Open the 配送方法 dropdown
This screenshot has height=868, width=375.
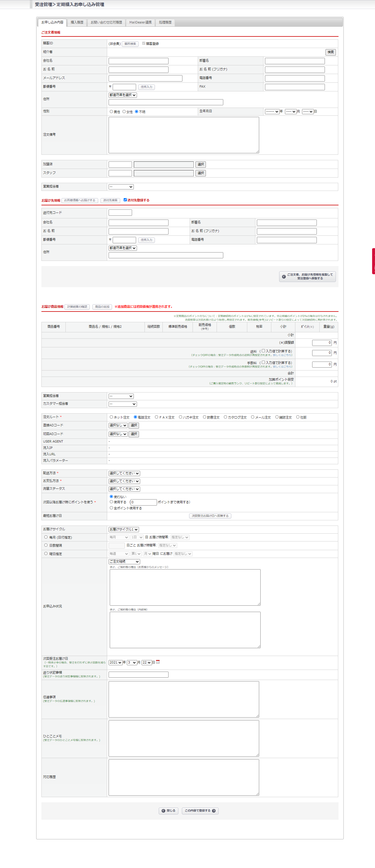tap(124, 473)
